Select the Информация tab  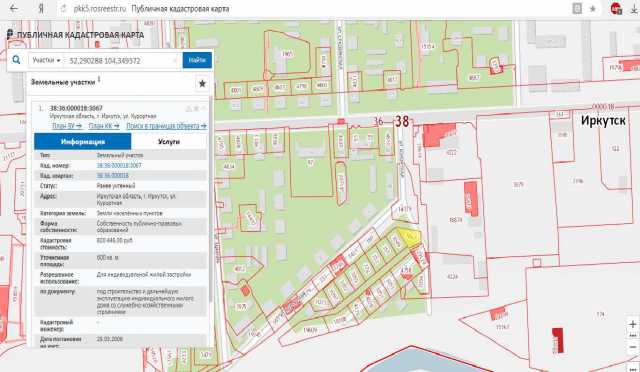pyautogui.click(x=83, y=142)
